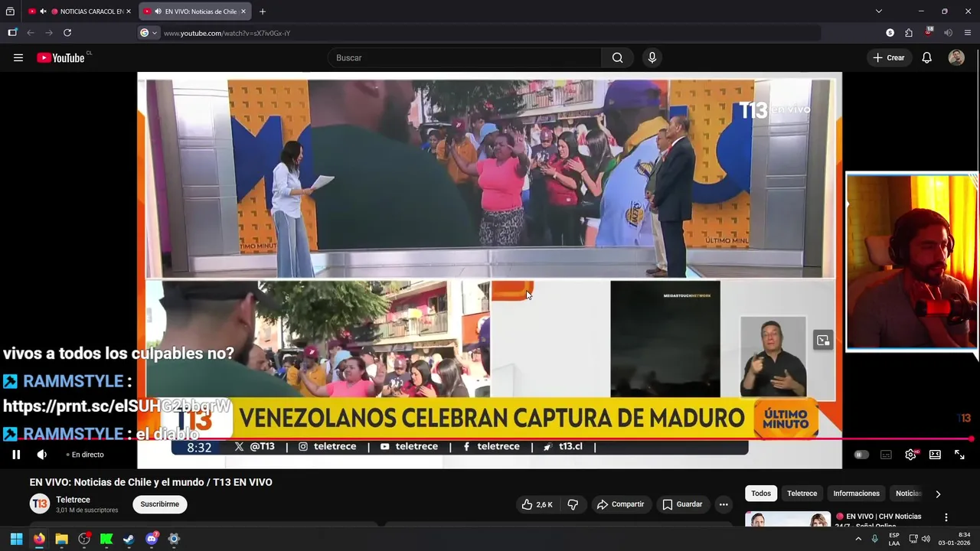
Task: Click the miniplayer overlay icon on video
Action: [x=823, y=341]
